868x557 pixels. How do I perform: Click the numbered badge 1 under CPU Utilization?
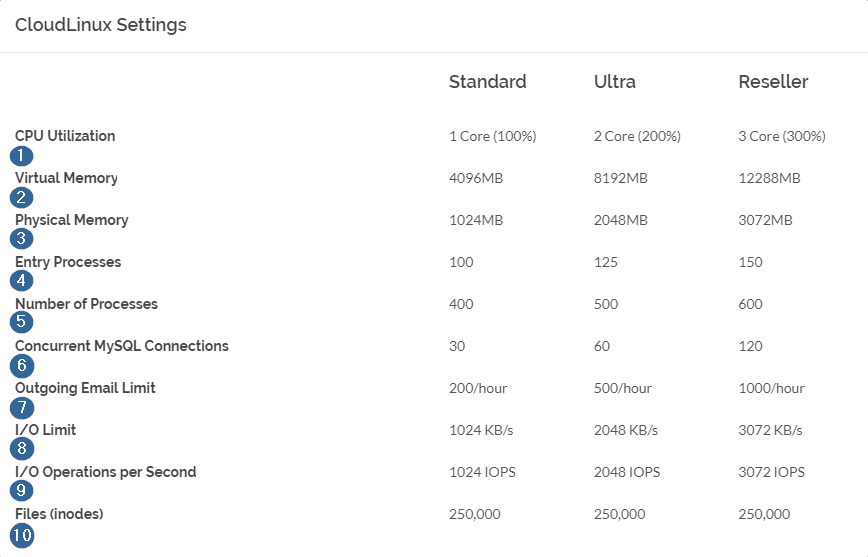click(22, 156)
